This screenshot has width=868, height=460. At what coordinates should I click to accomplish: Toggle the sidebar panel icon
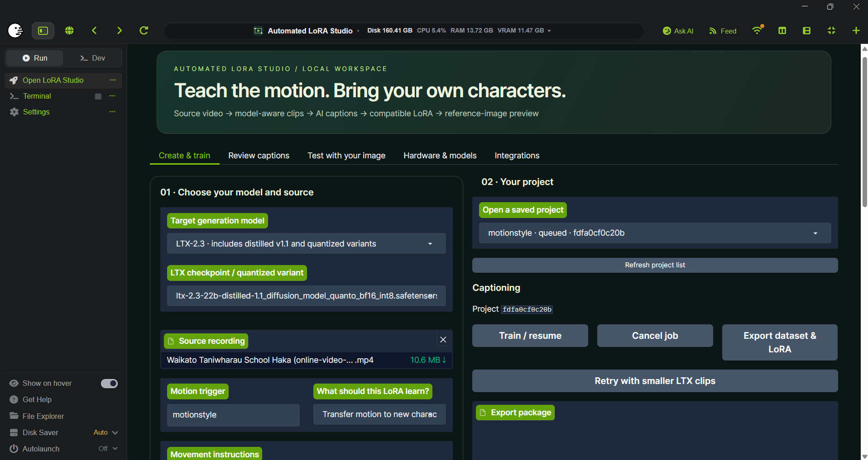[x=43, y=31]
